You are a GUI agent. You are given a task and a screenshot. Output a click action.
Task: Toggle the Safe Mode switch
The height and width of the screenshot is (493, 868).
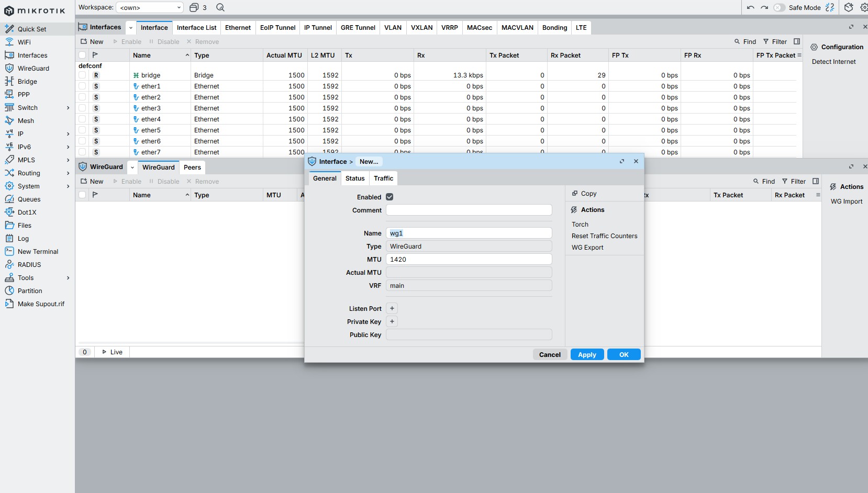779,7
